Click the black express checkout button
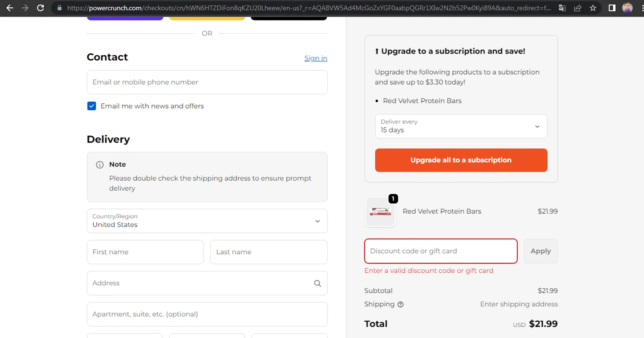This screenshot has height=338, width=644. tap(289, 18)
